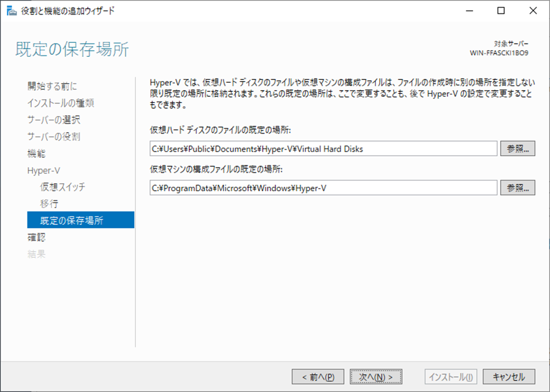Screen dimensions: 550x392
Task: Click the virtual hard disk path field
Action: click(x=323, y=149)
